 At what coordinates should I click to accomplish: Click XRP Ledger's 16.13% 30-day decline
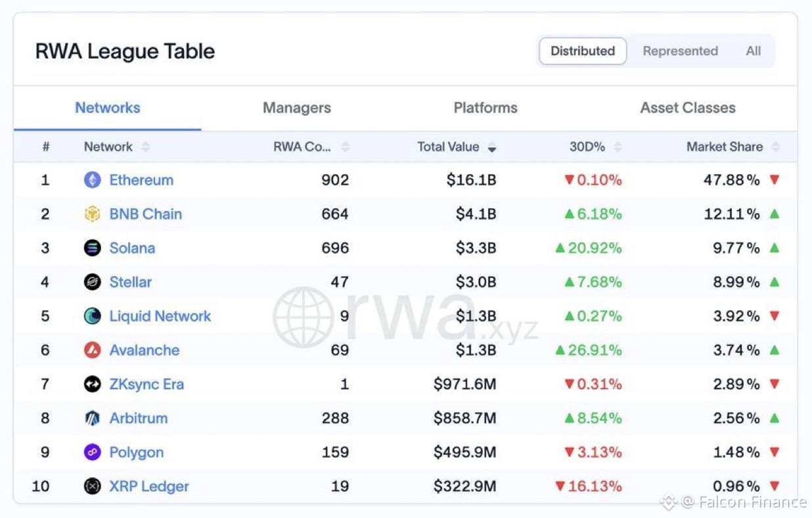tap(588, 486)
